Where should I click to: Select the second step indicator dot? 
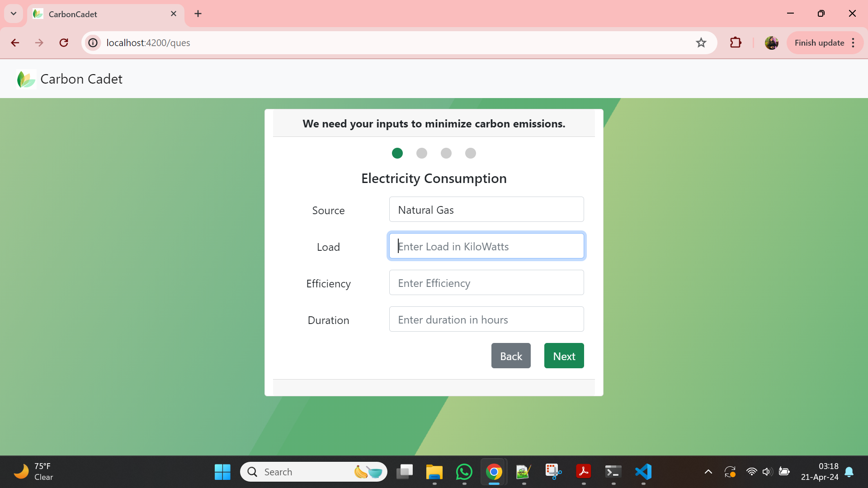pos(422,153)
